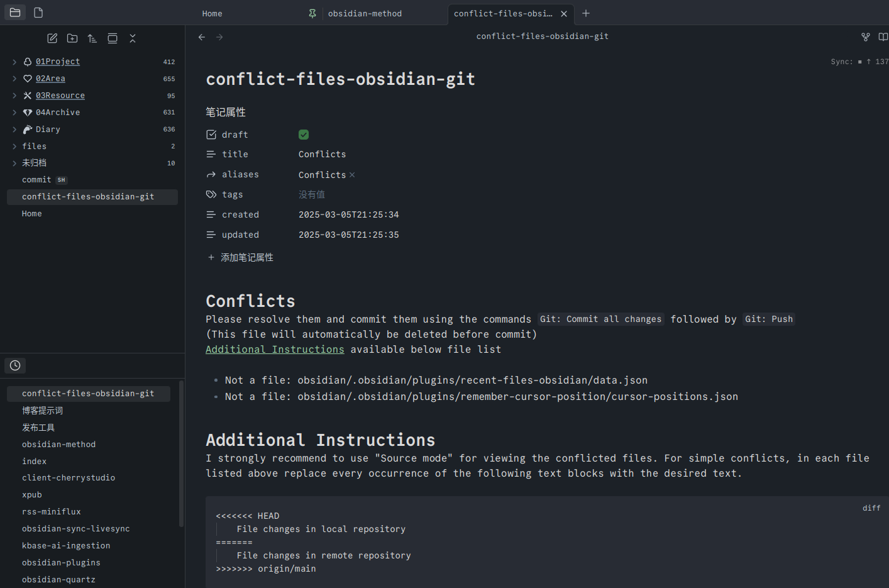The image size is (889, 588).
Task: Collapse all folders in file explorer
Action: [x=133, y=38]
